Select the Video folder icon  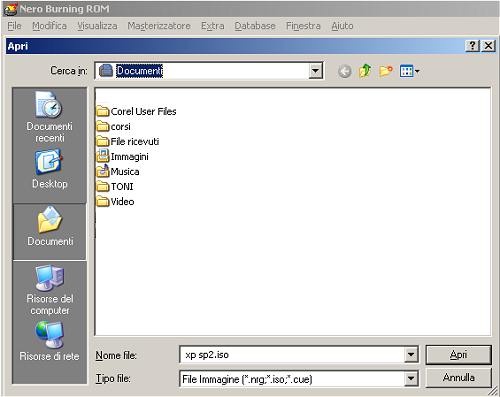[x=103, y=201]
